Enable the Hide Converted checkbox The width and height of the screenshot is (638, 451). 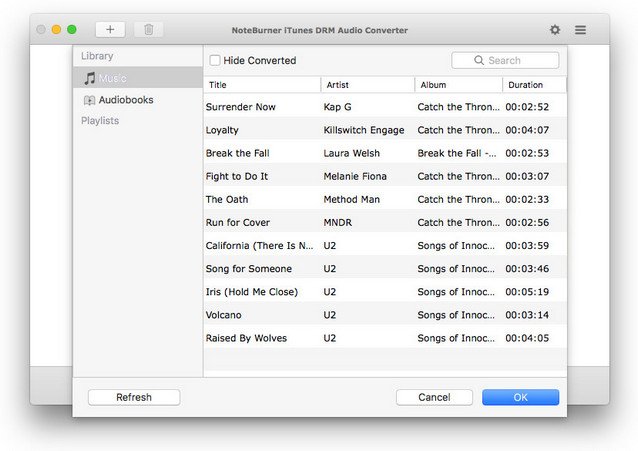pyautogui.click(x=215, y=60)
